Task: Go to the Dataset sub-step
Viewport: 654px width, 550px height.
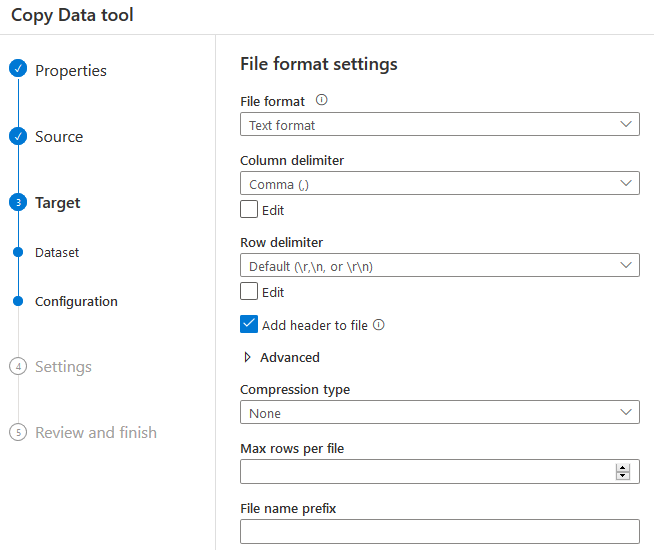Action: coord(57,253)
